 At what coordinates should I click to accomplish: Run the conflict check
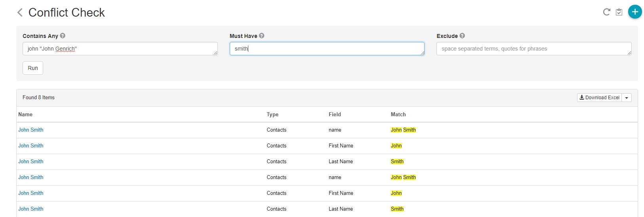(x=33, y=68)
